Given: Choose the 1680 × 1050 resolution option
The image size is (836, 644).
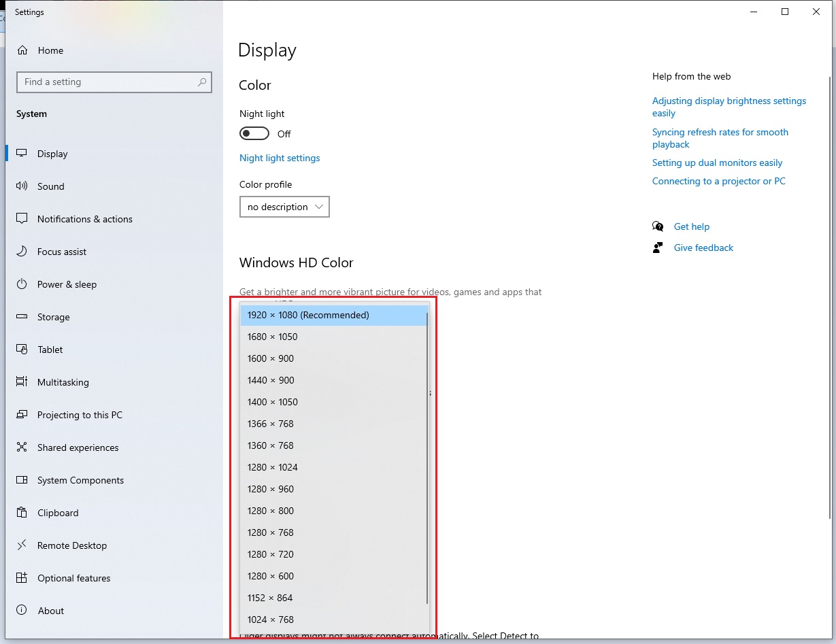Looking at the screenshot, I should click(334, 337).
